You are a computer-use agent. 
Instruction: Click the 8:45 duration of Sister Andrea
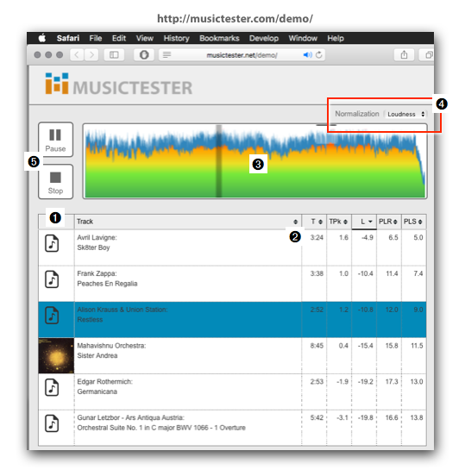tap(317, 346)
